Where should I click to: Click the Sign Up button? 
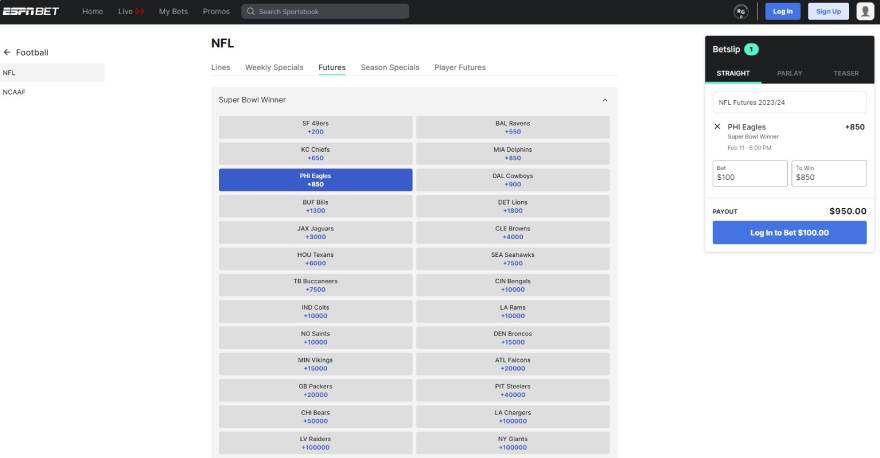point(828,11)
